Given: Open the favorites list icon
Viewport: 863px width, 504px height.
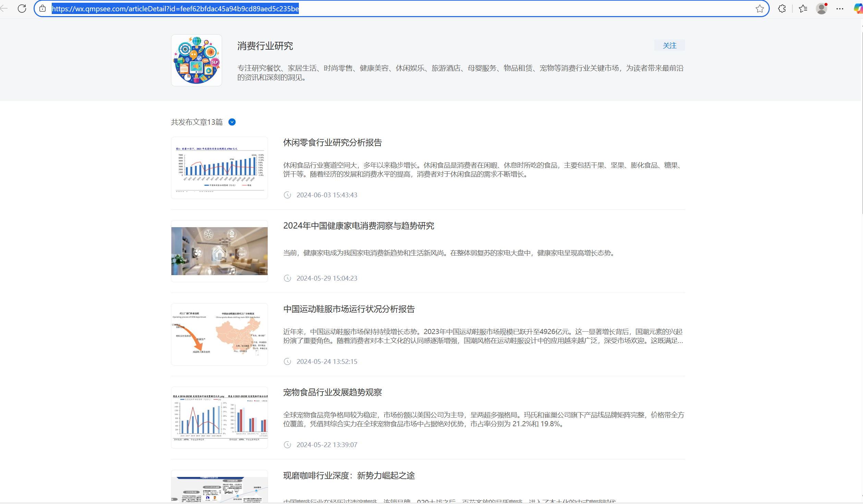Looking at the screenshot, I should coord(803,9).
